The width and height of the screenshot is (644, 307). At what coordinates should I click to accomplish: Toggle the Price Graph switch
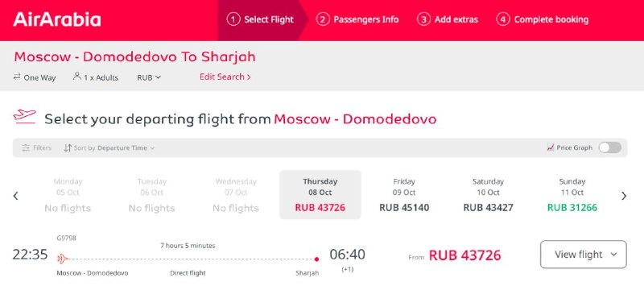(x=609, y=147)
